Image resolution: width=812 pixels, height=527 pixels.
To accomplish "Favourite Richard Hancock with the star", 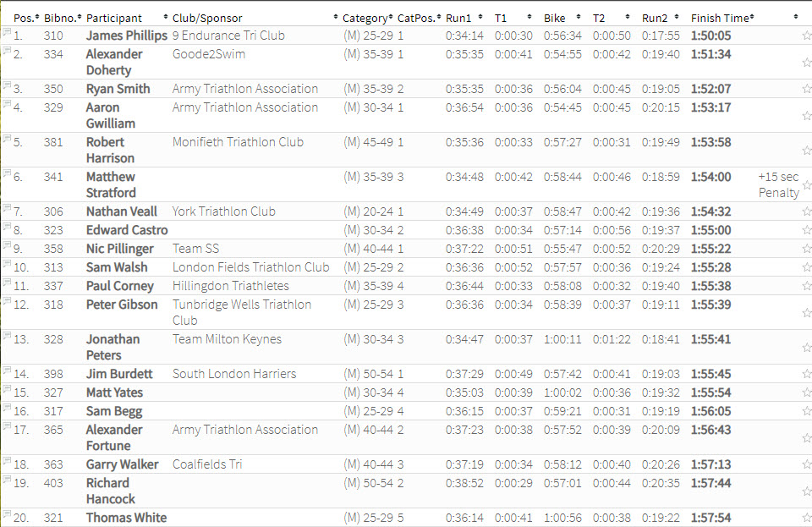I will (807, 491).
